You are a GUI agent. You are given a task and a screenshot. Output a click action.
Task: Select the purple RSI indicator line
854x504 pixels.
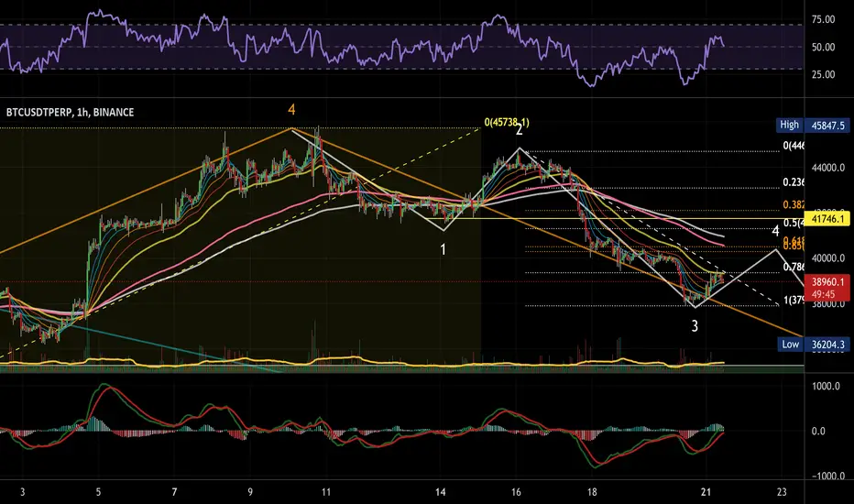coord(362,48)
